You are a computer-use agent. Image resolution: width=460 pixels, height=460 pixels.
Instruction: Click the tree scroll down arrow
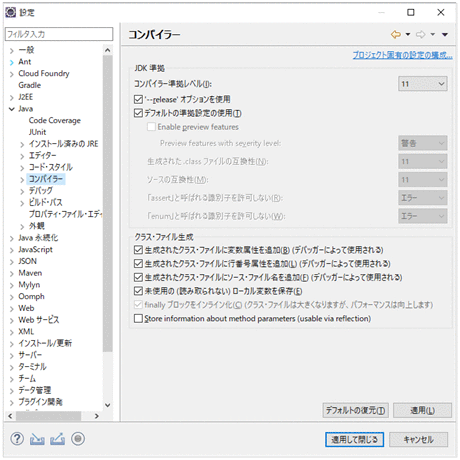[107, 405]
